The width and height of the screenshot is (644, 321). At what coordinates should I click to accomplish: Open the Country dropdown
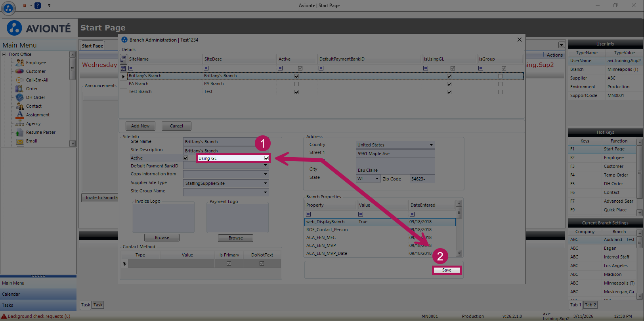point(431,145)
